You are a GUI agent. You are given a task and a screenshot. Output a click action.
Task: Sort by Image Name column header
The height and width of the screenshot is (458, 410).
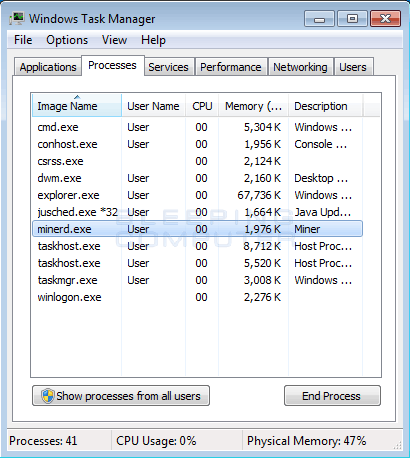(77, 106)
